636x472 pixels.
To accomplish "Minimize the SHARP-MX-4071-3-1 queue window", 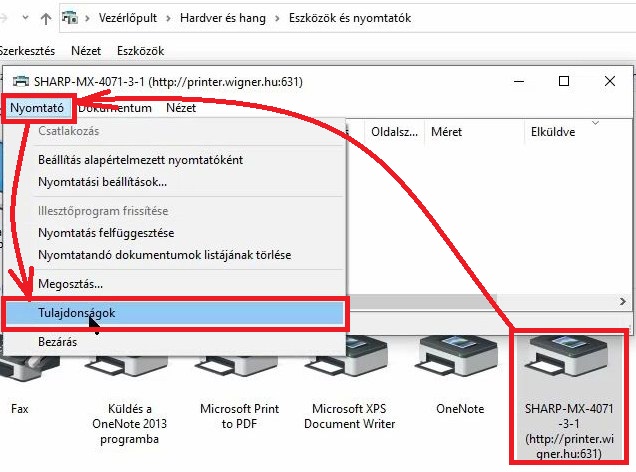I will (519, 82).
